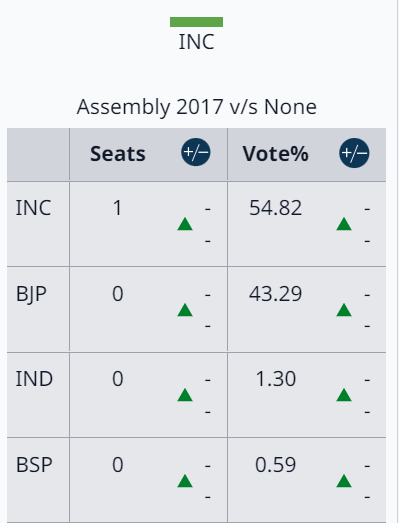Click the green arrow in INC seats row
399x523 pixels.
click(x=185, y=224)
